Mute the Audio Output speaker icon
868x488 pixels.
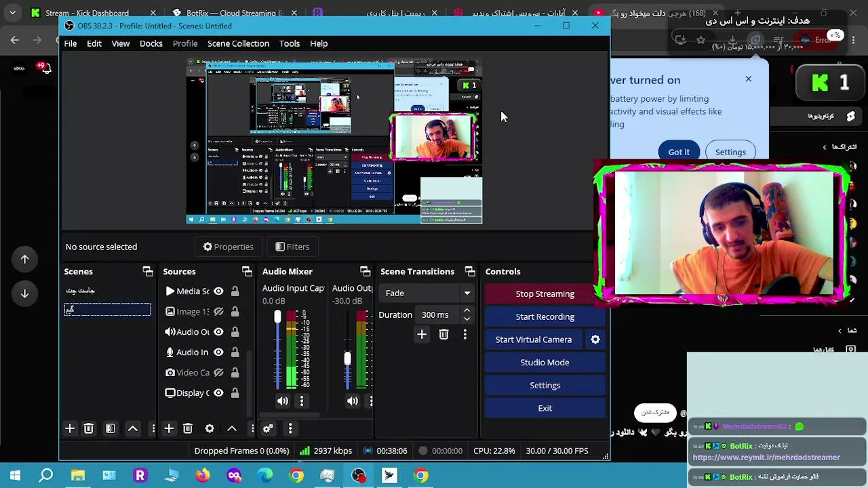353,401
